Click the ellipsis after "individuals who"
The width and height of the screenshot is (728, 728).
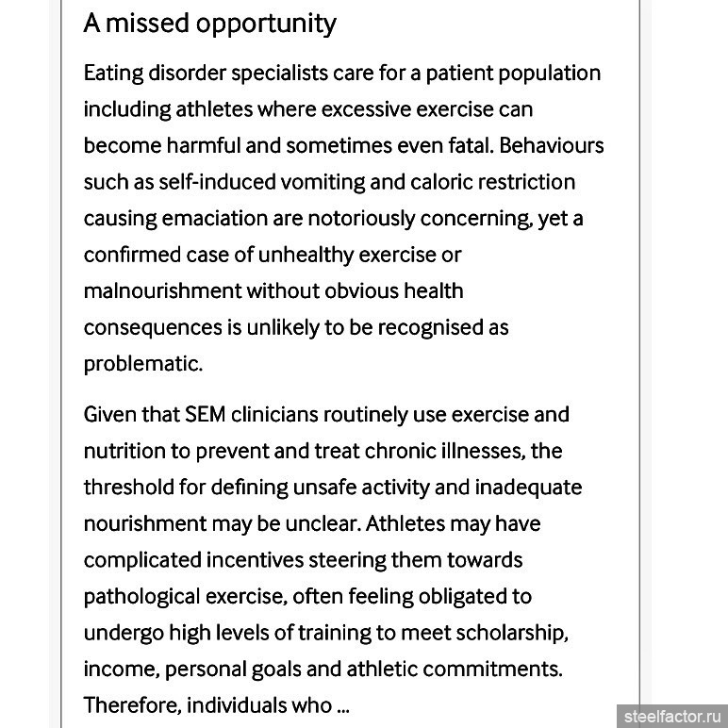(x=343, y=705)
